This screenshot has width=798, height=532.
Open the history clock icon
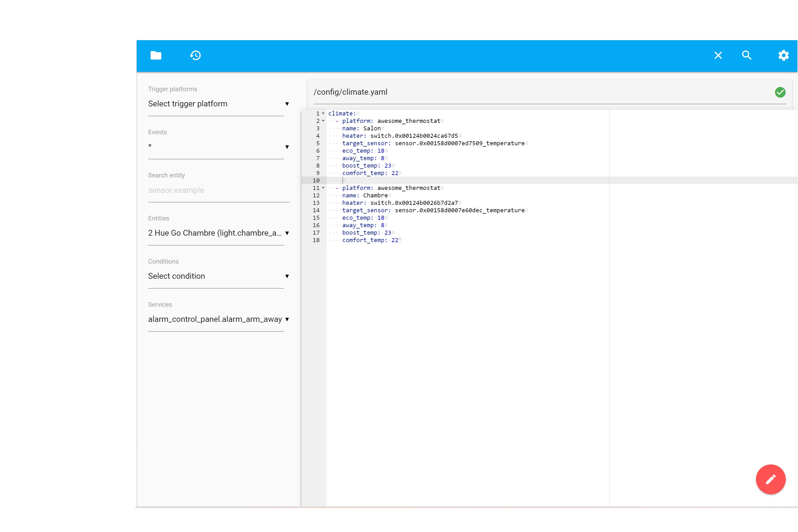click(195, 55)
